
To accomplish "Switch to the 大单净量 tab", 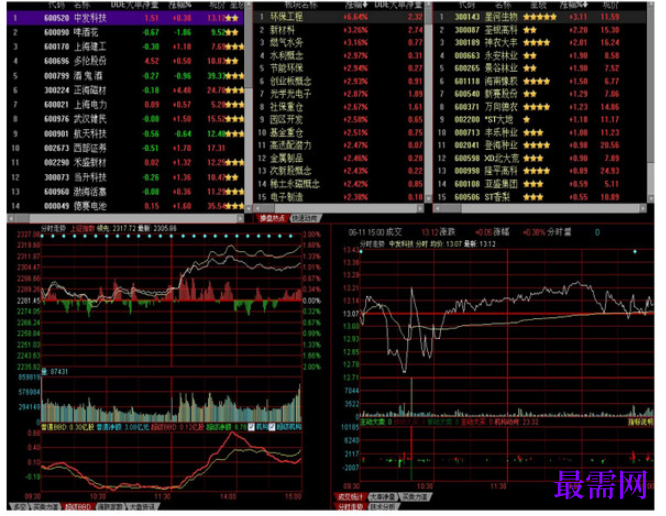I will pyautogui.click(x=383, y=496).
